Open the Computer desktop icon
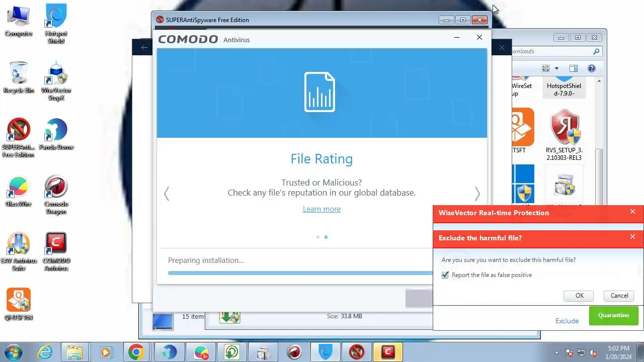644x362 pixels. [x=19, y=21]
